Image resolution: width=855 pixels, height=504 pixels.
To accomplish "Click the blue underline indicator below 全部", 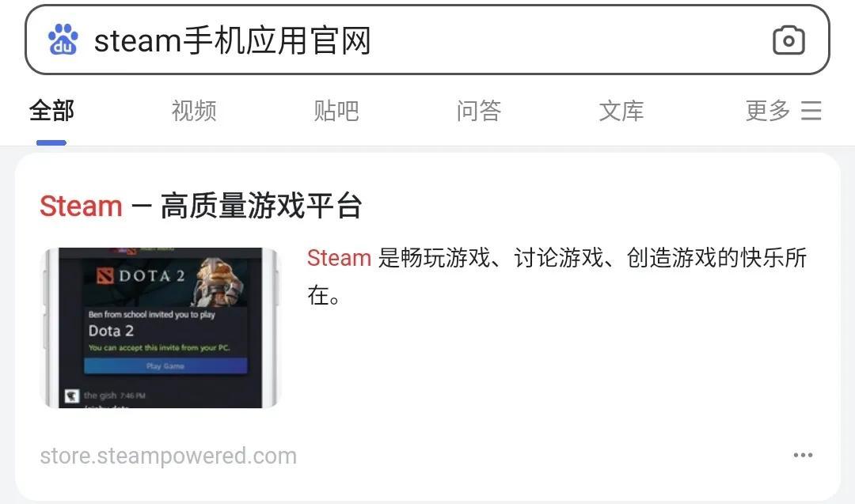I will point(51,142).
